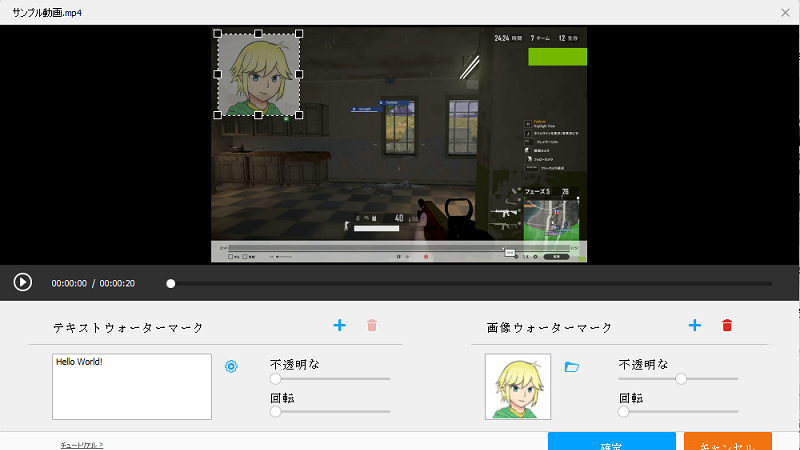The image size is (800, 450).
Task: Confirm with the blue 確定 button
Action: (x=612, y=441)
